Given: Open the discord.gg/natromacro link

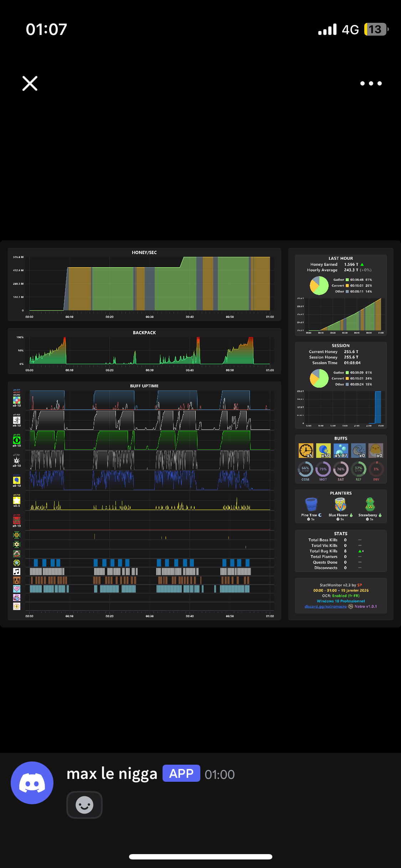Looking at the screenshot, I should click(x=325, y=606).
